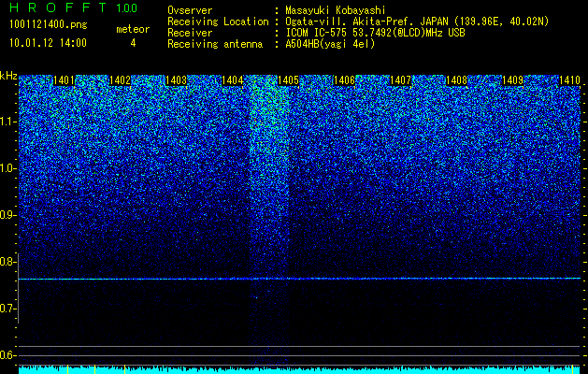Image resolution: width=588 pixels, height=374 pixels.
Task: Click the Ovserver label
Action: 190,10
